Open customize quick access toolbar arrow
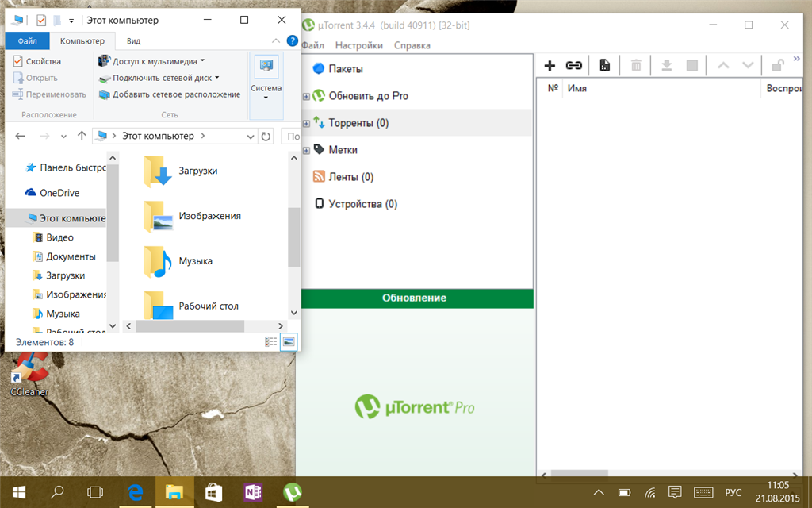This screenshot has height=508, width=812. (71, 21)
